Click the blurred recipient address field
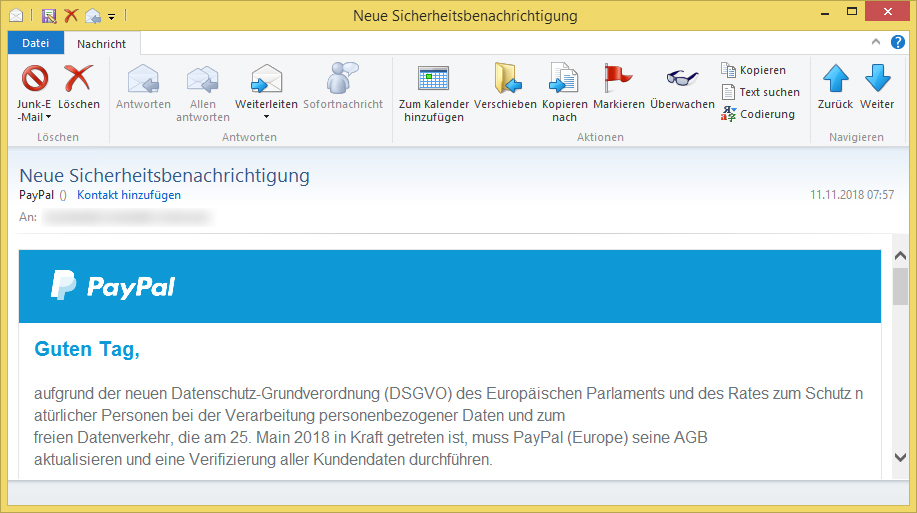 (127, 218)
